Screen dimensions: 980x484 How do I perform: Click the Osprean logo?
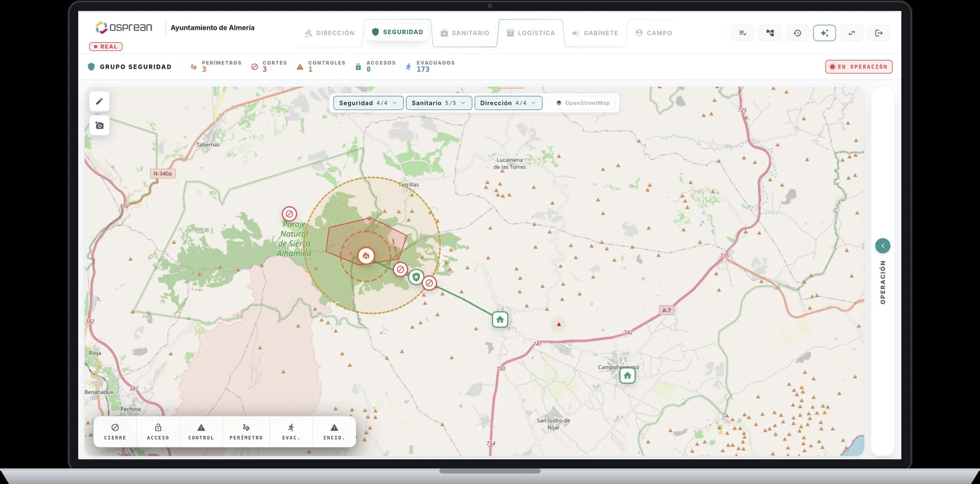coord(124,27)
